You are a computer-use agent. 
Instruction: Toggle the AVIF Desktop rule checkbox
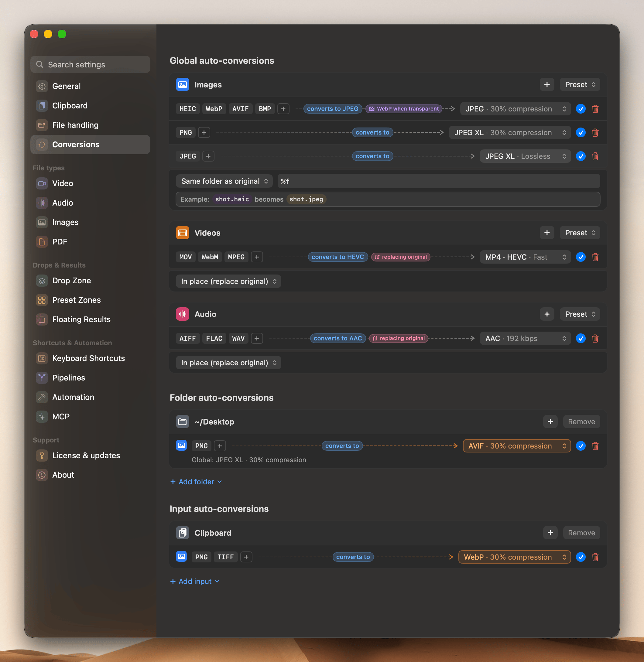(x=581, y=446)
